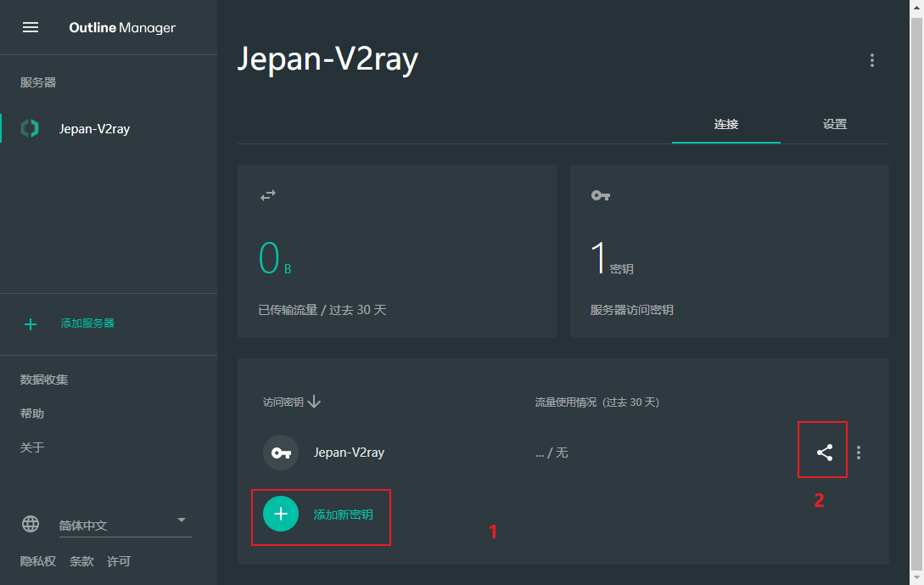Open Jepan-V2ray key row options menu
Image resolution: width=924 pixels, height=585 pixels.
pyautogui.click(x=858, y=453)
